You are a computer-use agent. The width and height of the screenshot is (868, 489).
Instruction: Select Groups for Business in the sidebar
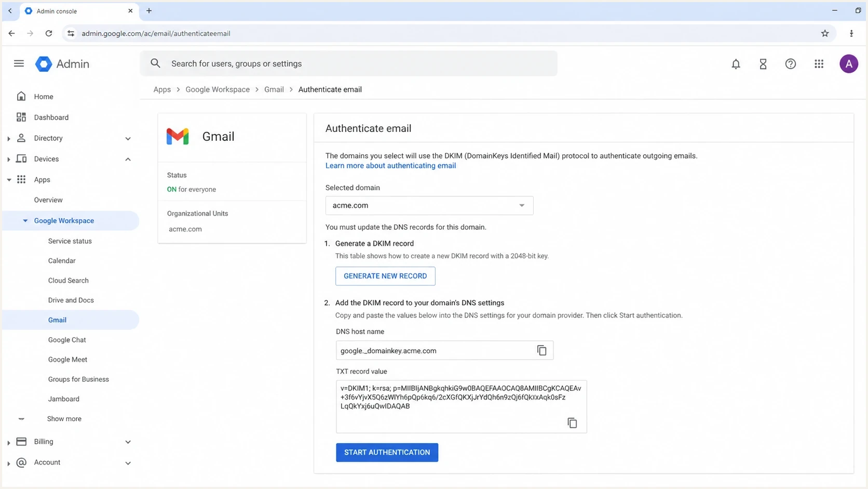(78, 379)
